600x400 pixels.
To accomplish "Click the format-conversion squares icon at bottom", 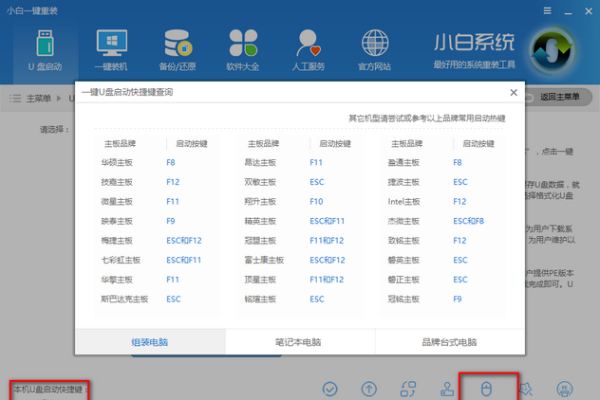I will 408,389.
